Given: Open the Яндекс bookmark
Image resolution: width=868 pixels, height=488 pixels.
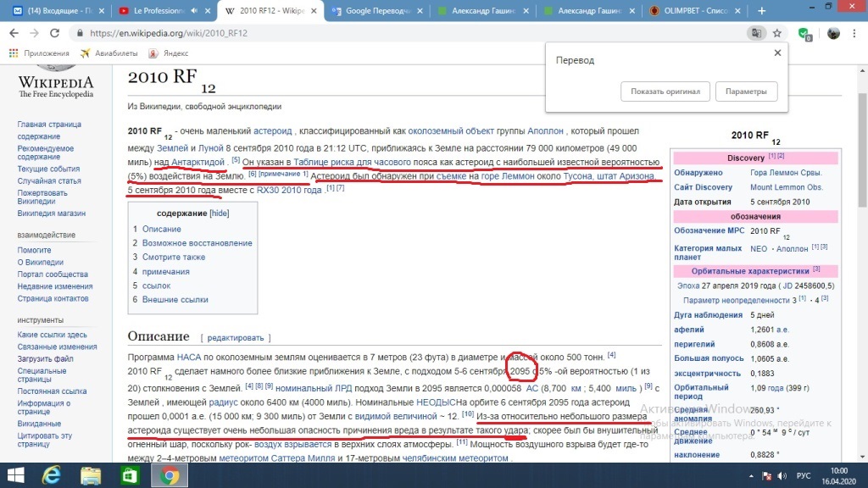Looking at the screenshot, I should (x=169, y=53).
